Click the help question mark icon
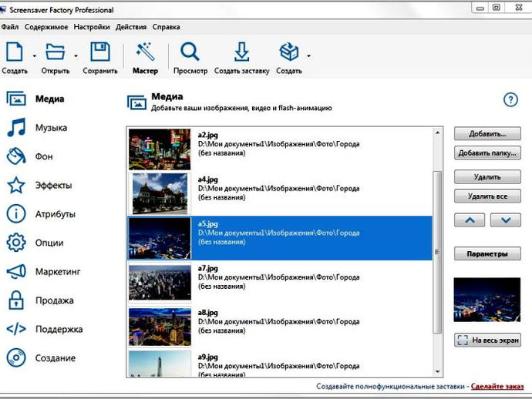 point(510,99)
